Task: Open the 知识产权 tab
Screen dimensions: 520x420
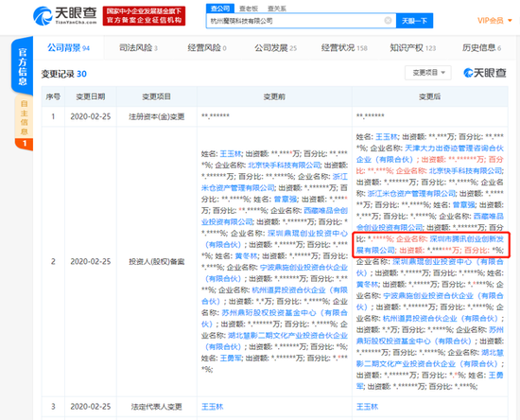Action: (413, 48)
